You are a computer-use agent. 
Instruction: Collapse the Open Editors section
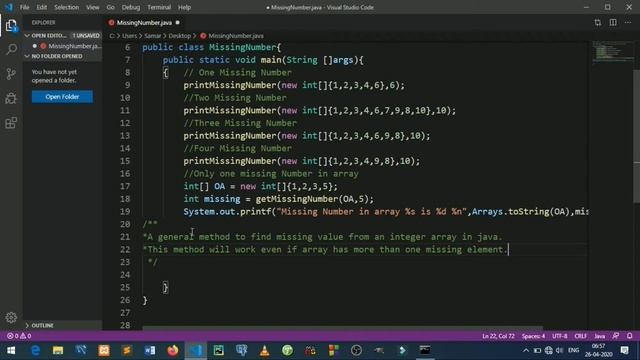[x=62, y=36]
